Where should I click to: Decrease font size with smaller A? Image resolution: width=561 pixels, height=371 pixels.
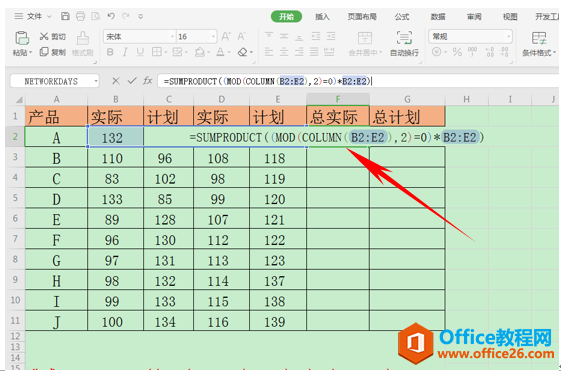pyautogui.click(x=242, y=36)
